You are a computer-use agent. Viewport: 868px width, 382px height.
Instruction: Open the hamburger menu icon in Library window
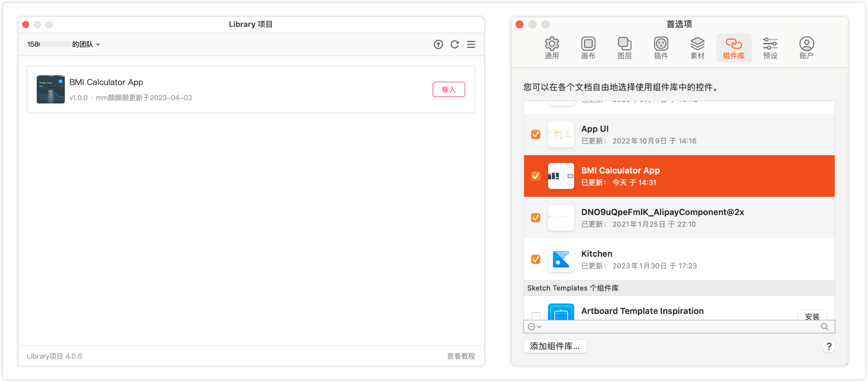[x=471, y=44]
